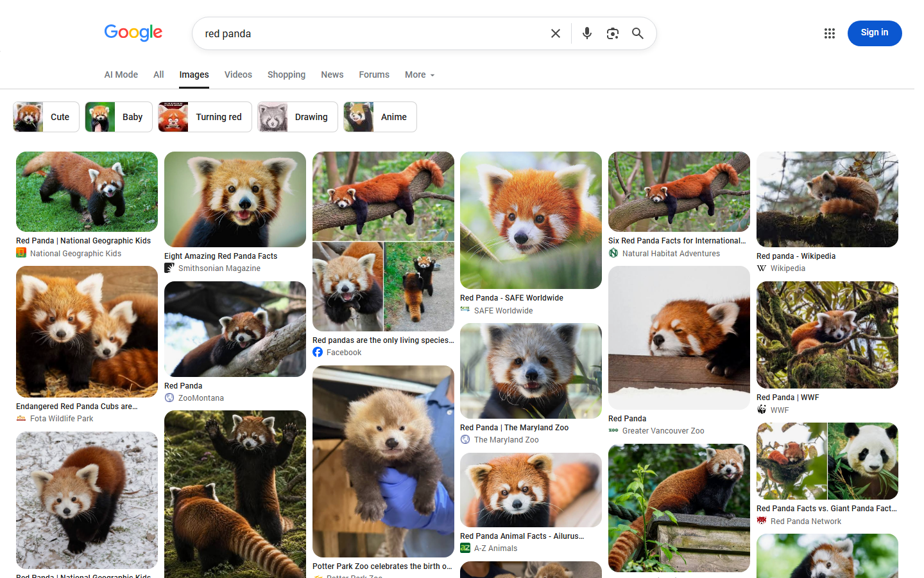Open the Videos tab
The height and width of the screenshot is (578, 924).
click(238, 74)
